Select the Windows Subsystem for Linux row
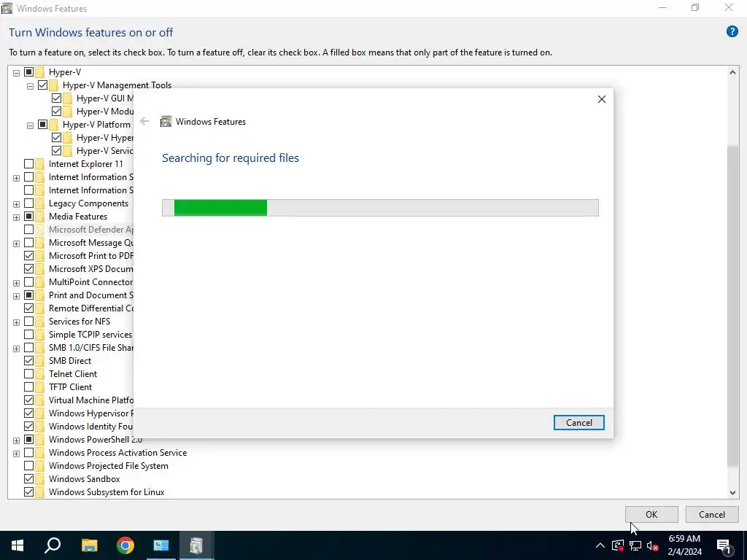Screen dimensions: 747x560 click(x=107, y=492)
